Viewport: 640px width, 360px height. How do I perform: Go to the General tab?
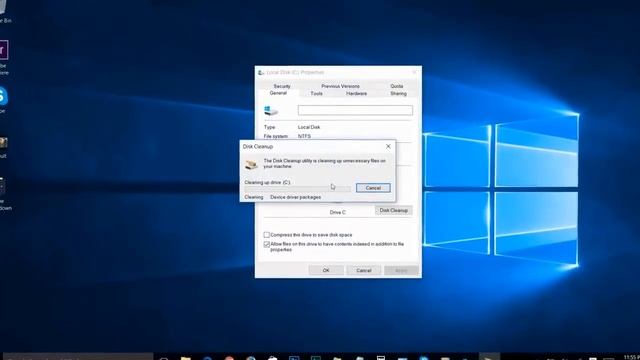(x=278, y=93)
